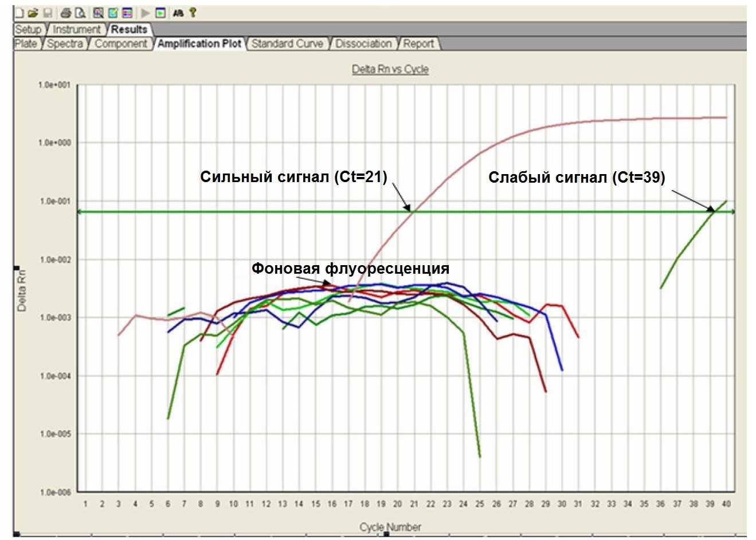The width and height of the screenshot is (756, 540).
Task: Click the AB text icon
Action: 178,13
